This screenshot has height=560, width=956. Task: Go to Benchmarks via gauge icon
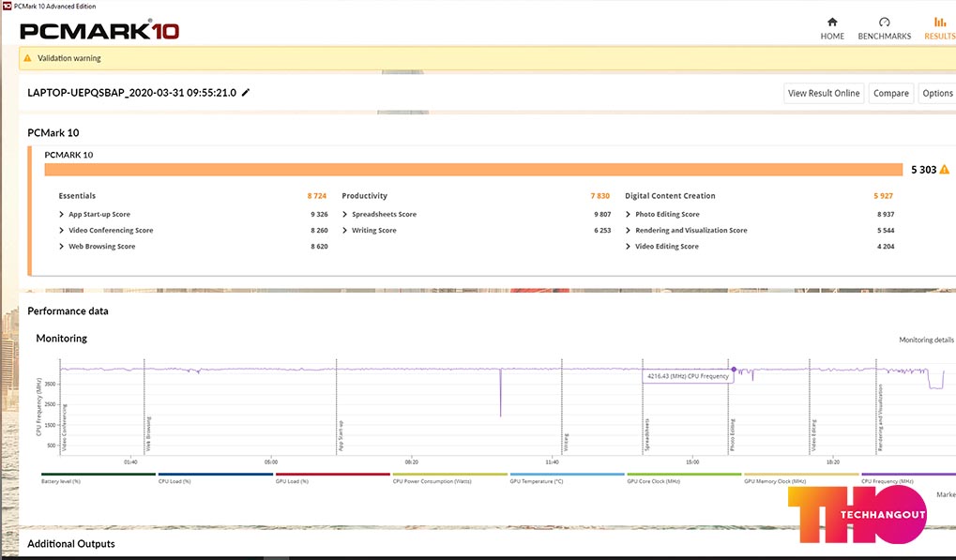pos(884,23)
